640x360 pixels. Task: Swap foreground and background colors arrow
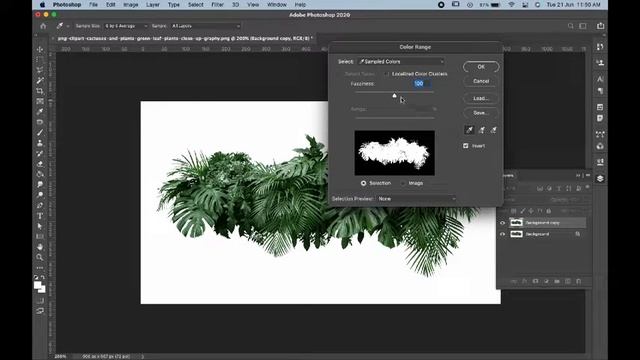[43, 277]
